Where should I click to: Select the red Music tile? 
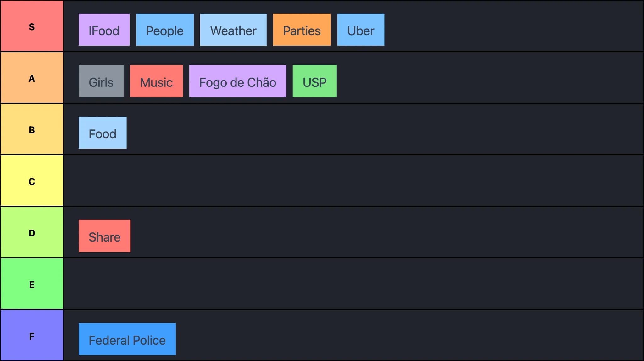click(156, 81)
